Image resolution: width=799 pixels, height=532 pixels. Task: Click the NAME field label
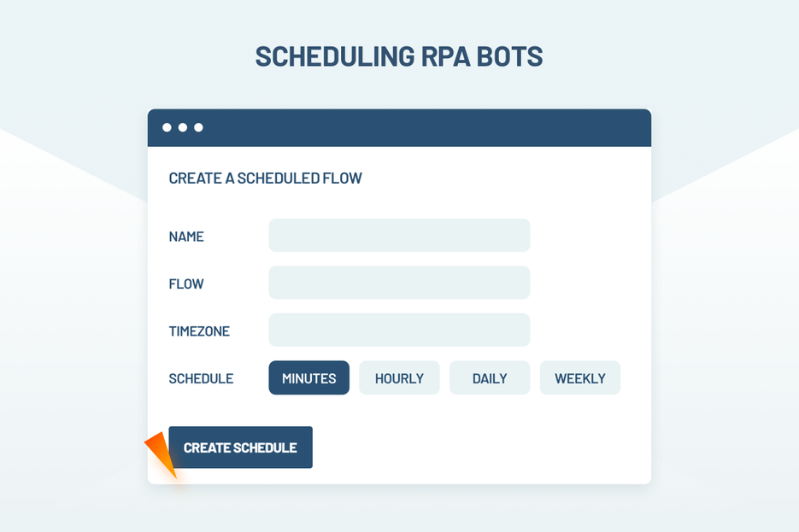[186, 237]
